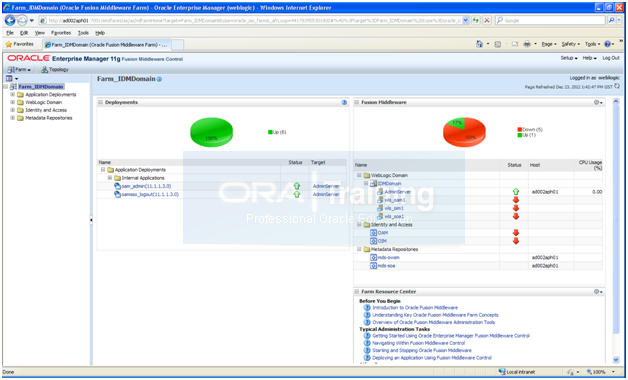628x380 pixels.
Task: Click the info icon next to Farm_IDMDomain title
Action: [x=159, y=79]
